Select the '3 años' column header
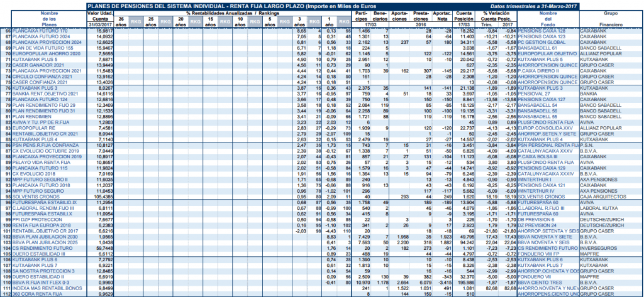644x297 pixels. point(299,22)
